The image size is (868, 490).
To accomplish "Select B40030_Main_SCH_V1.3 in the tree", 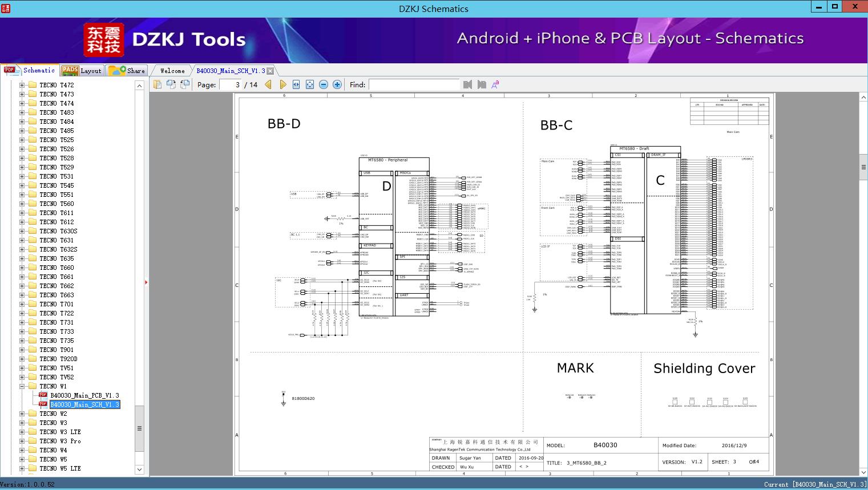I will point(84,404).
